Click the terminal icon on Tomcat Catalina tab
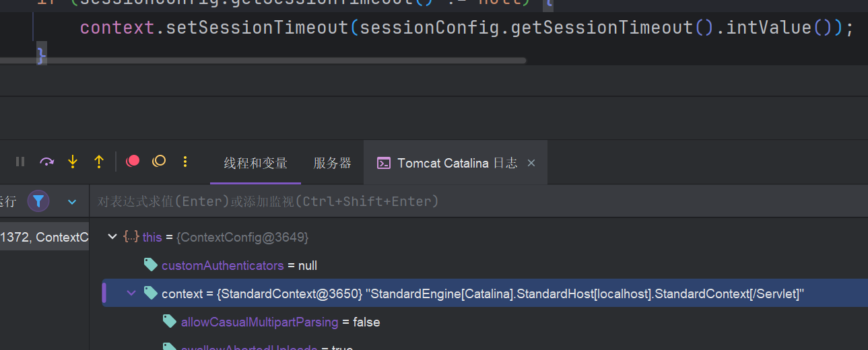 pyautogui.click(x=383, y=163)
